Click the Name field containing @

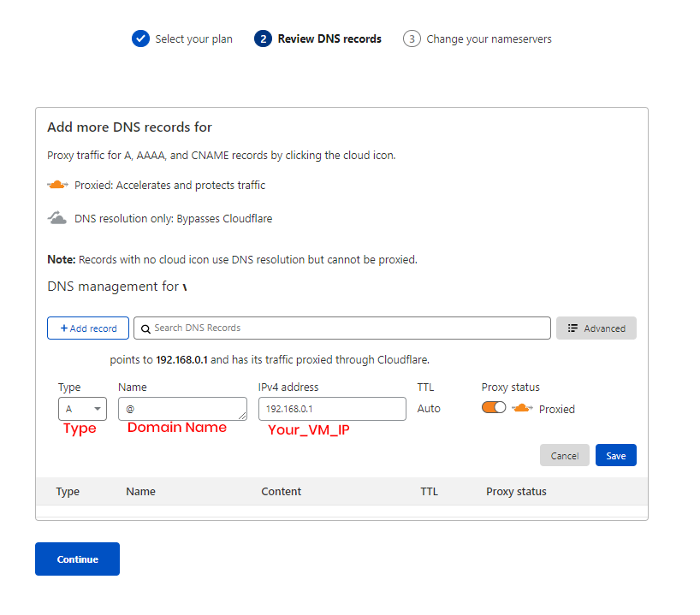point(181,409)
